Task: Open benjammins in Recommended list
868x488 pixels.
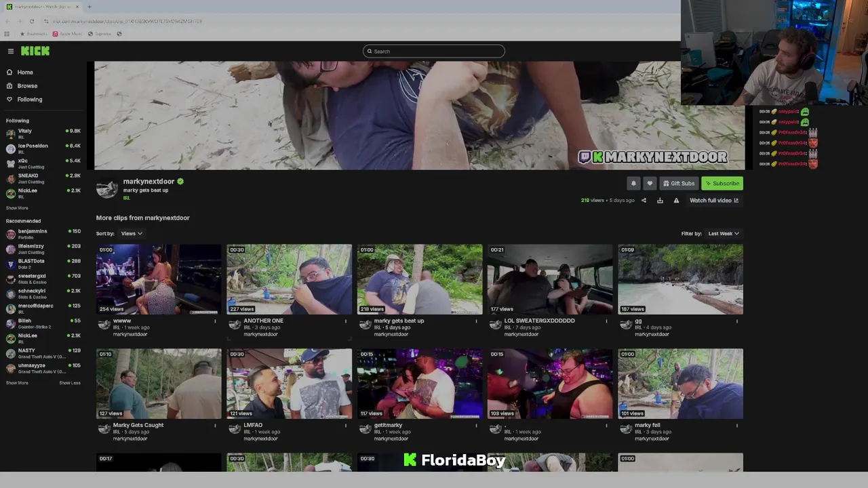Action: click(43, 234)
